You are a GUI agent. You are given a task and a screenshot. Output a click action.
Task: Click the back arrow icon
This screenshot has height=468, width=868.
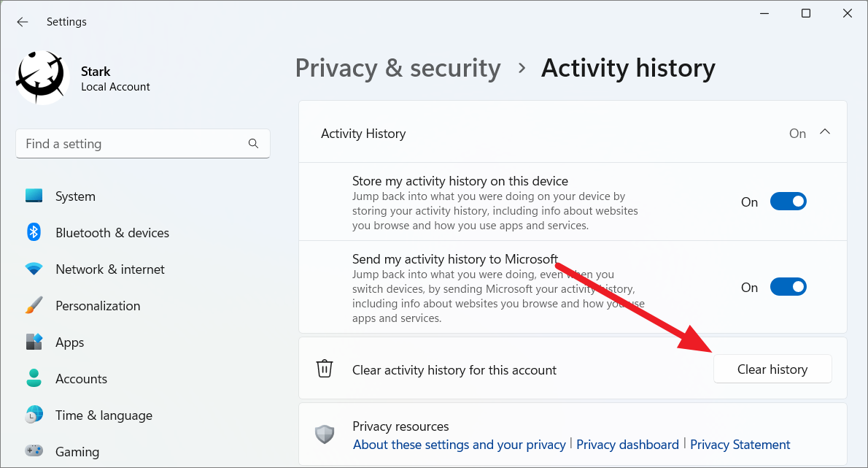tap(22, 22)
